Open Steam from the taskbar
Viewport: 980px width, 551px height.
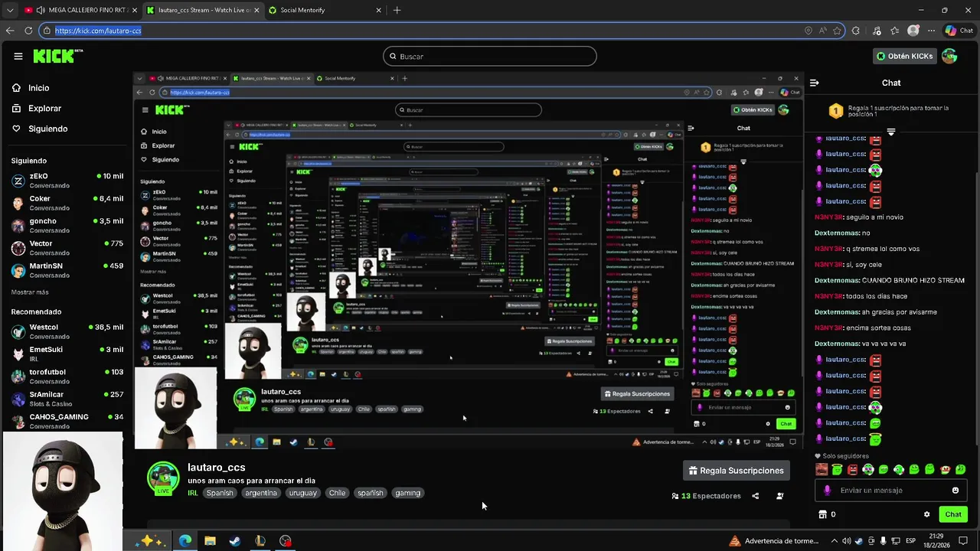coord(235,541)
